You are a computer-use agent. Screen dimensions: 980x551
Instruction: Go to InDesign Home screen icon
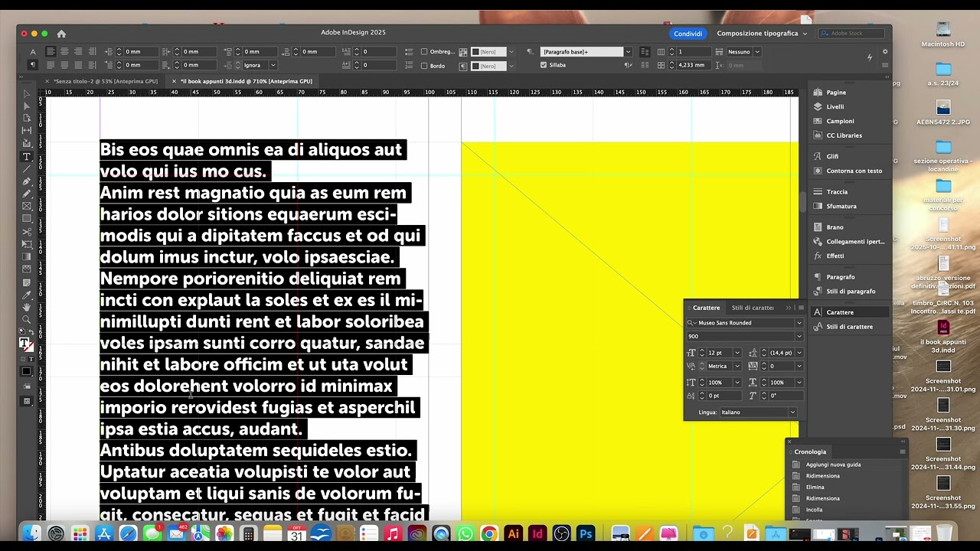(x=61, y=34)
